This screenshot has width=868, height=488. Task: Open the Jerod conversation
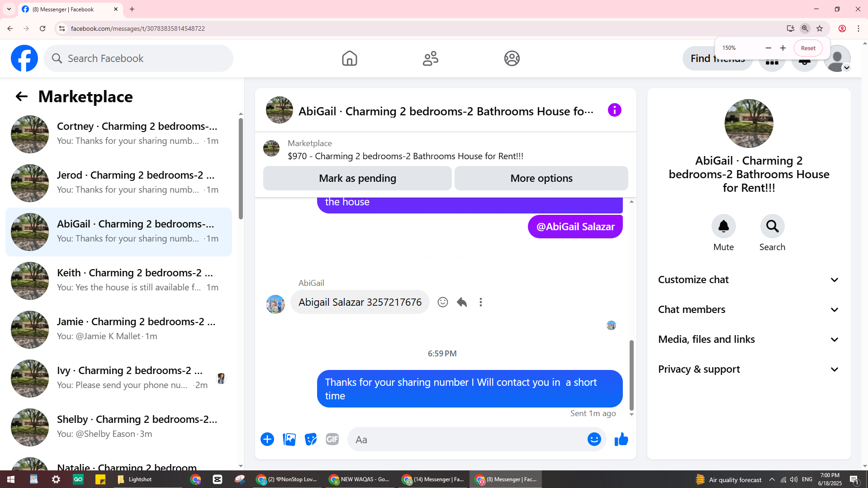click(119, 183)
